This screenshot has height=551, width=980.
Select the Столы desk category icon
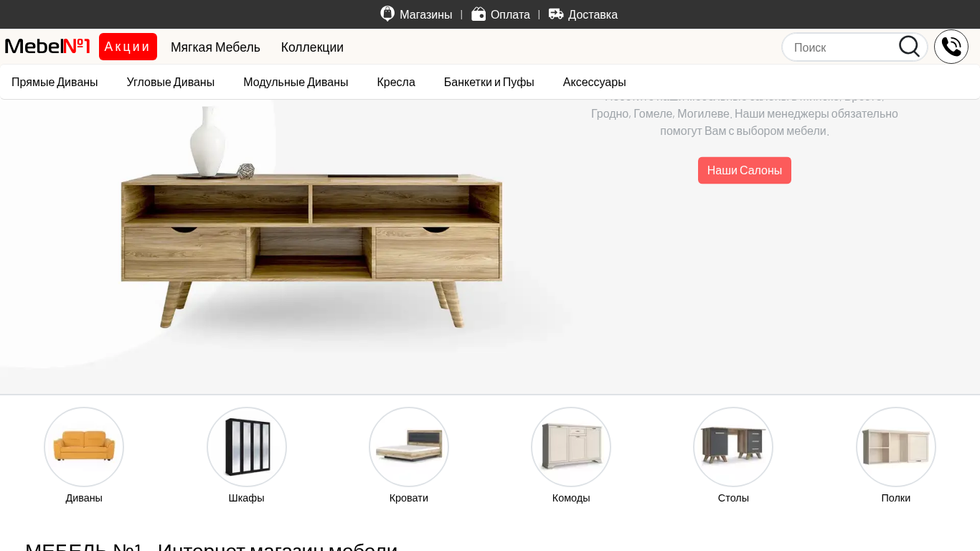(733, 447)
